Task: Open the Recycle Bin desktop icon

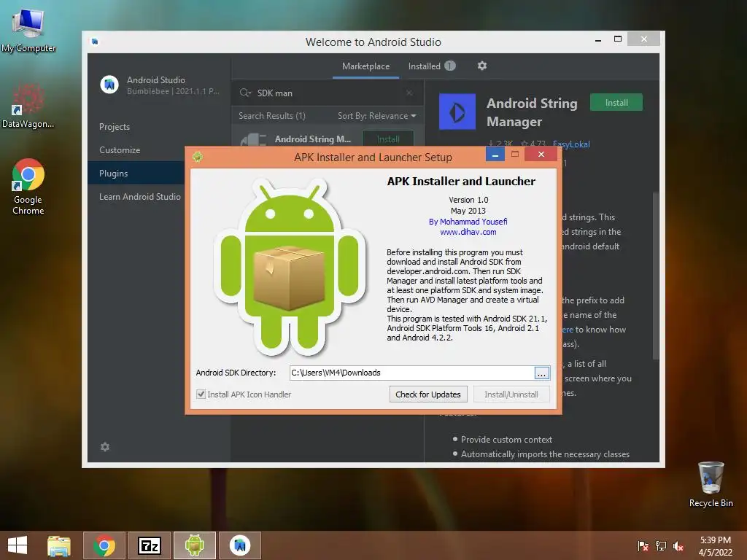Action: coord(711,484)
